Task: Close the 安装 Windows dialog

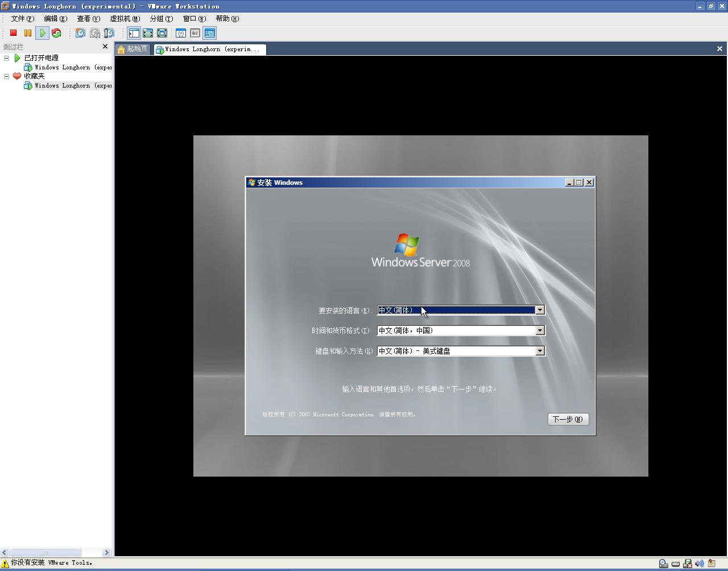Action: point(589,183)
